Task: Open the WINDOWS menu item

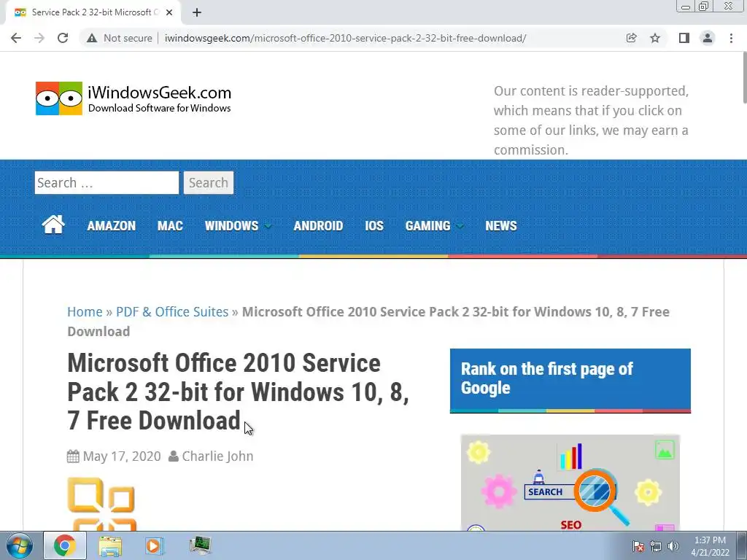Action: pos(231,226)
